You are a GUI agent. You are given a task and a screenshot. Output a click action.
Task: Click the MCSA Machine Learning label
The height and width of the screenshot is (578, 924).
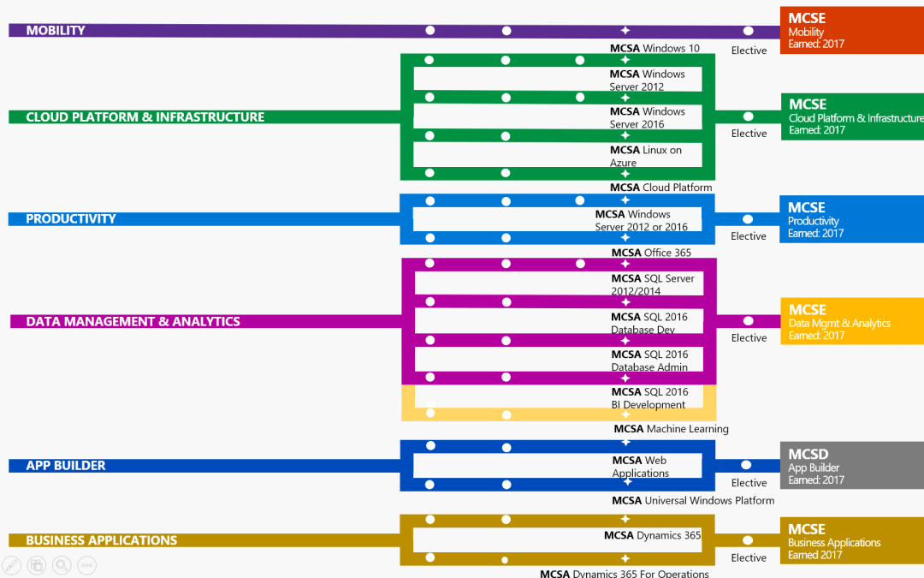point(671,429)
